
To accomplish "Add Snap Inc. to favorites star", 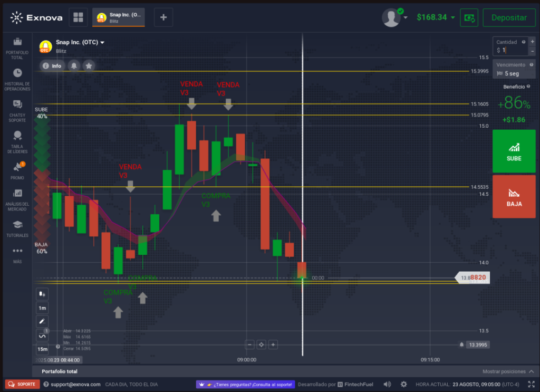I will click(89, 66).
